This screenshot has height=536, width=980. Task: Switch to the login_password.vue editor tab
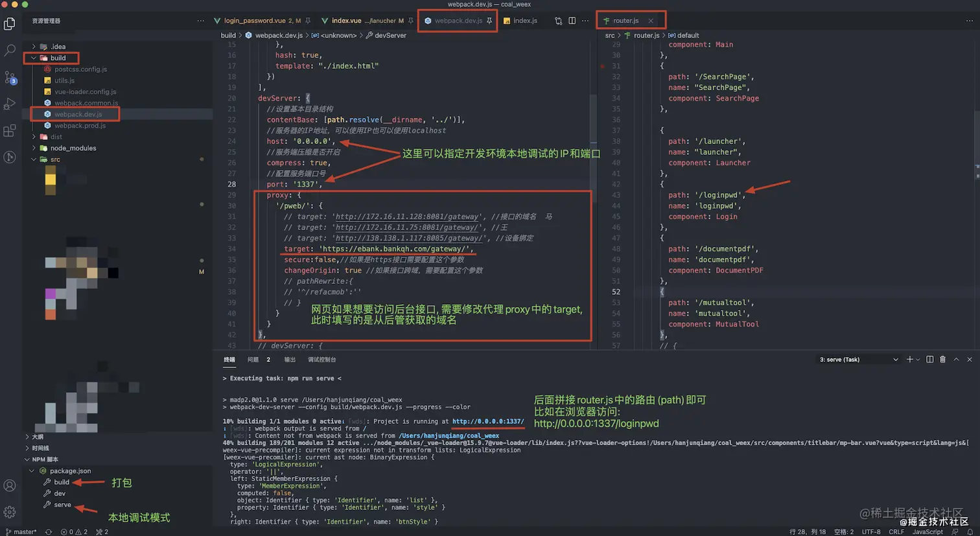[262, 21]
